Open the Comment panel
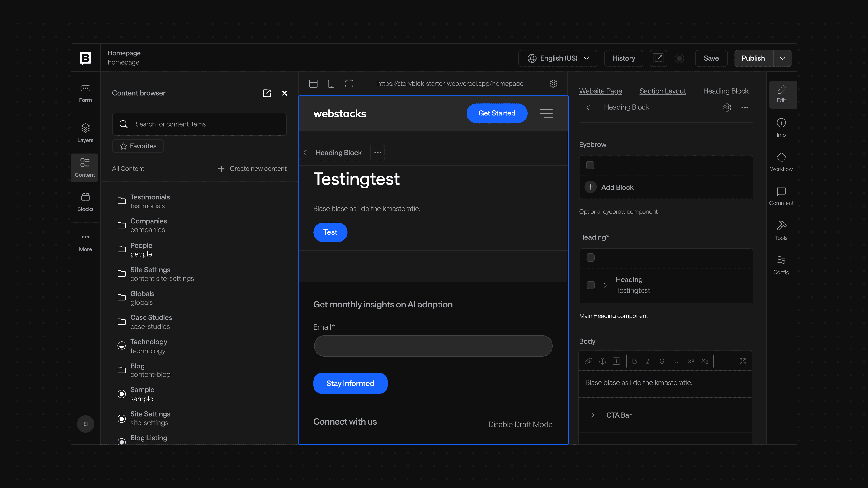868x488 pixels. coord(781,196)
